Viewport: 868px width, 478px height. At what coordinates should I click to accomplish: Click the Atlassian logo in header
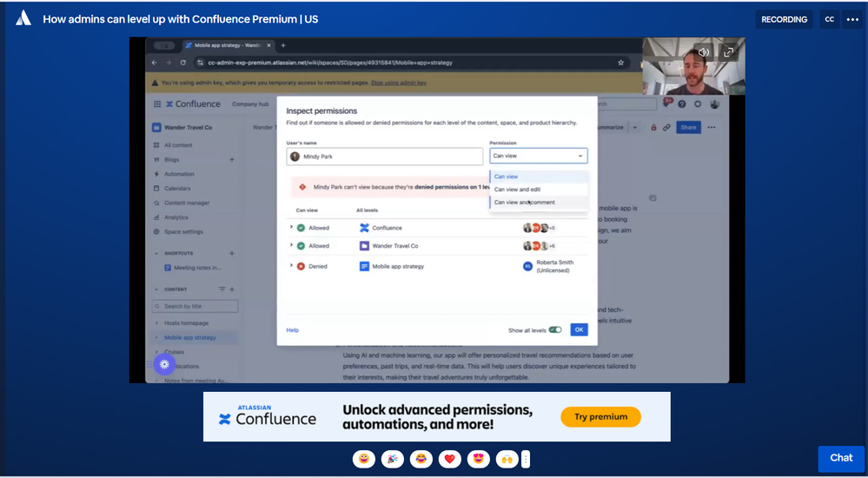coord(23,18)
